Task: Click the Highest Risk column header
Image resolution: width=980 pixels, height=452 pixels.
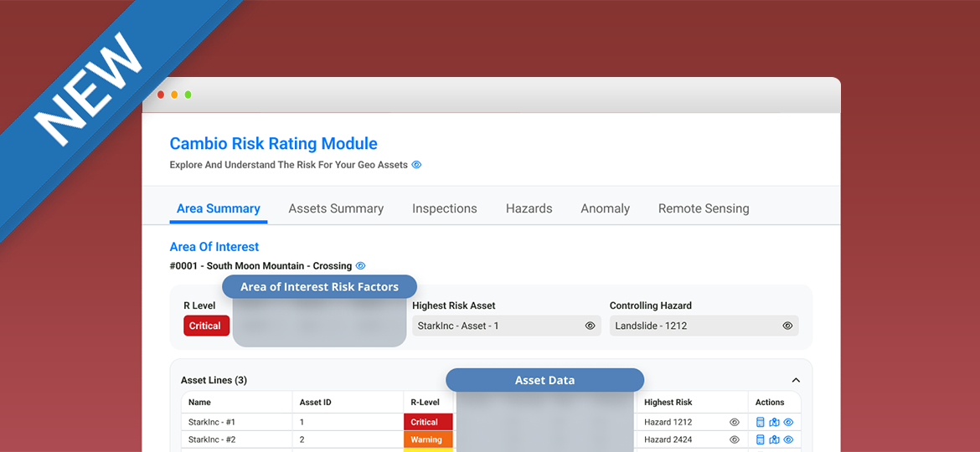Action: (x=668, y=403)
